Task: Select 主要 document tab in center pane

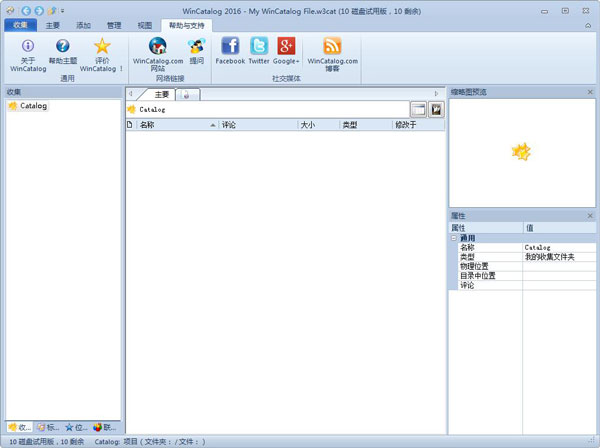Action: 161,94
